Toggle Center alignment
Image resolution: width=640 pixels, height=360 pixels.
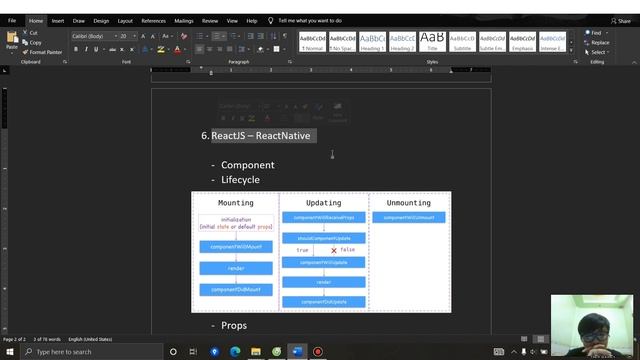coord(210,49)
